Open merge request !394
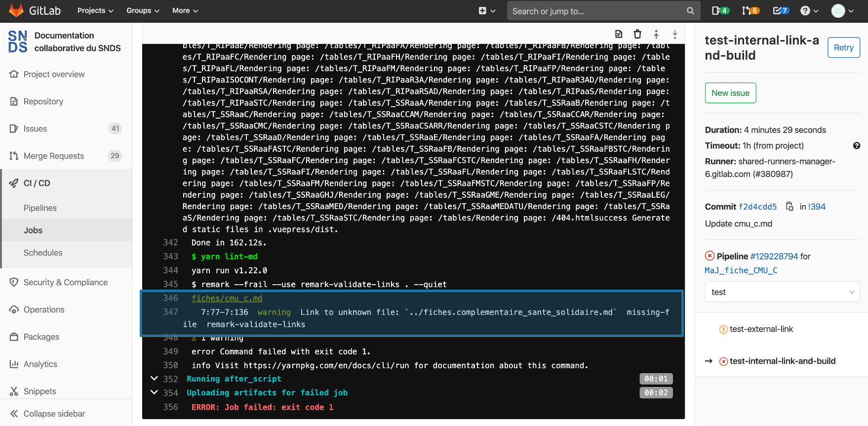The width and height of the screenshot is (868, 426). click(817, 207)
